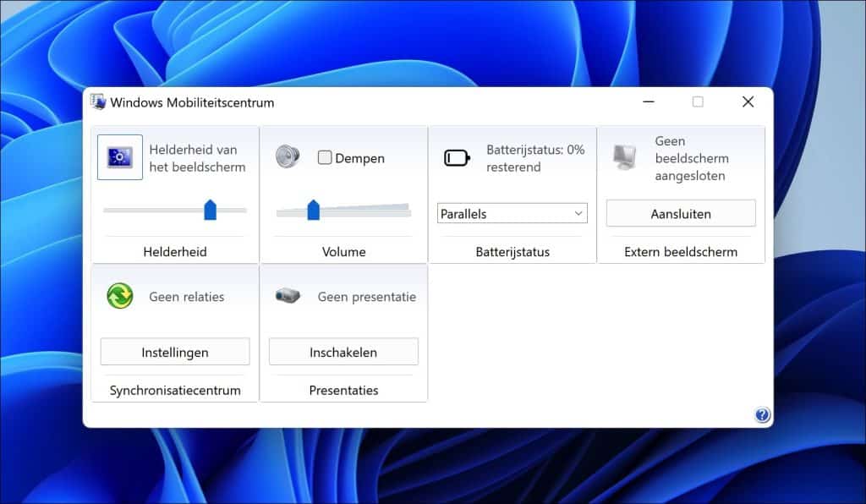Click the empty battery icon
The width and height of the screenshot is (866, 504).
pyautogui.click(x=457, y=158)
